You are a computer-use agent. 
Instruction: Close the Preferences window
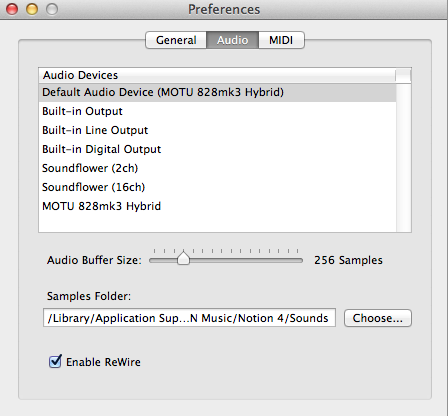click(12, 9)
